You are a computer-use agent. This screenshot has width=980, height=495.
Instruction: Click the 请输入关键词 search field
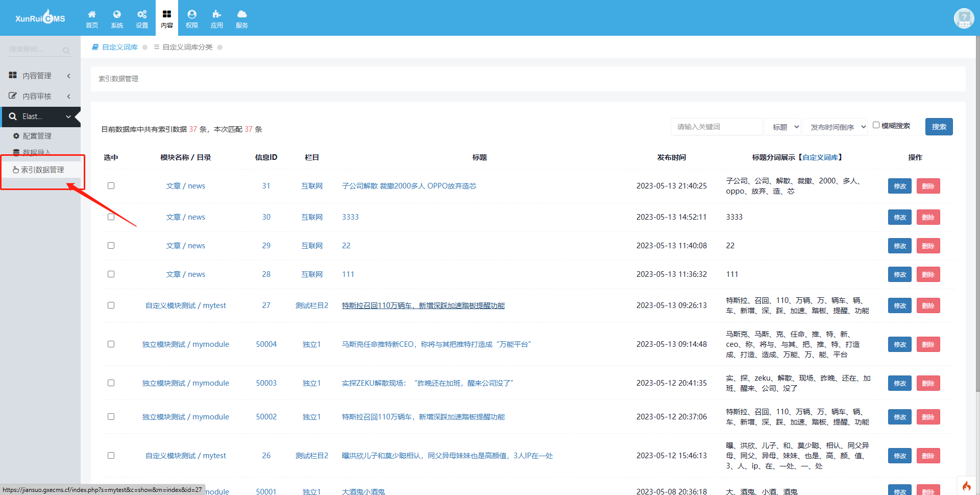(717, 127)
